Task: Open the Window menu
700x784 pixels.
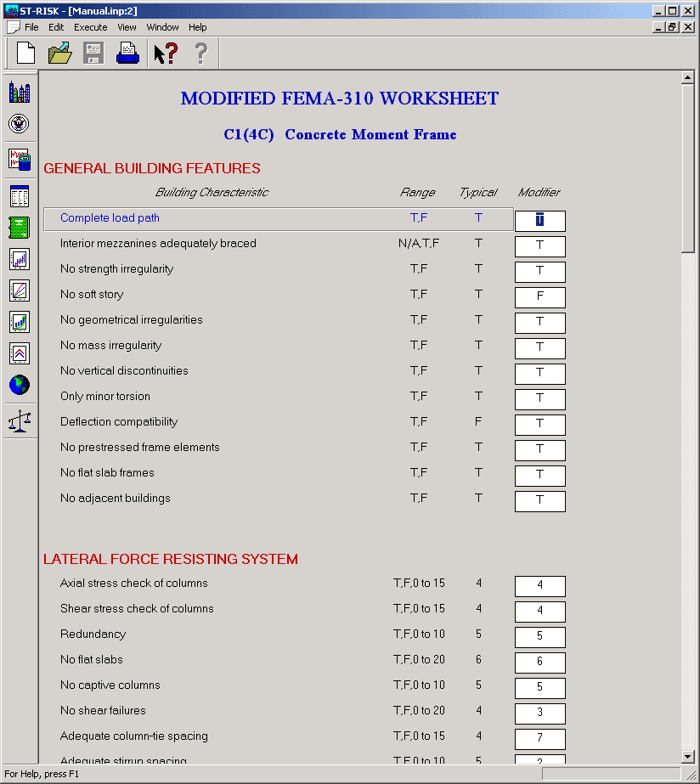Action: pyautogui.click(x=162, y=27)
